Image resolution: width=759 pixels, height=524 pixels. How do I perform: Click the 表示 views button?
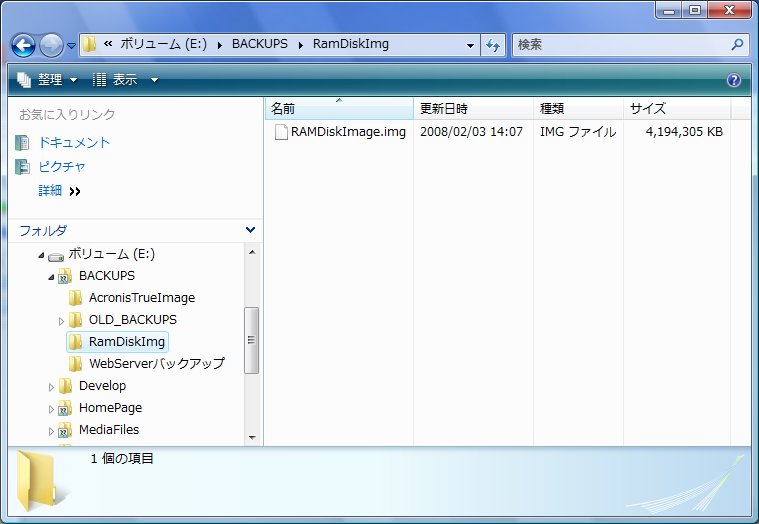click(115, 79)
